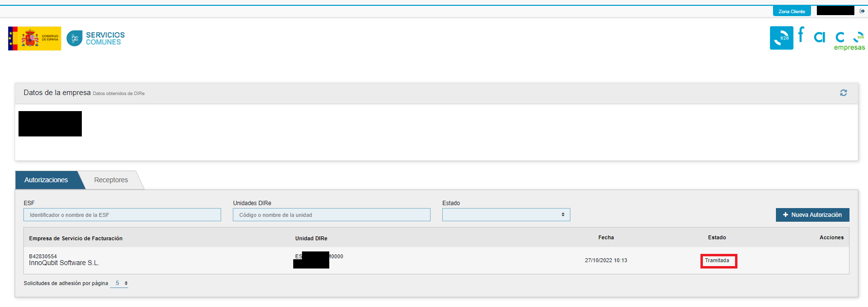Viewport: 868px width, 307px height.
Task: Create a Nueva Autorización
Action: point(812,215)
